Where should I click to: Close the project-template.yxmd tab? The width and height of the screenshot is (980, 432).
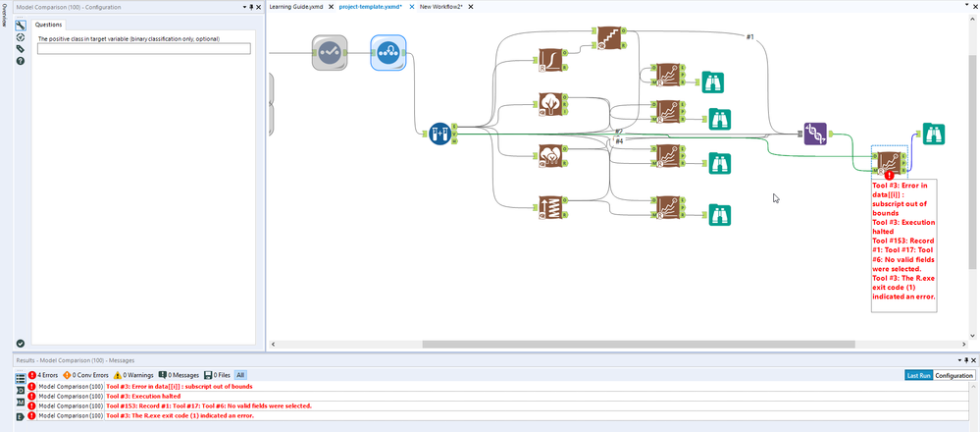pyautogui.click(x=412, y=7)
